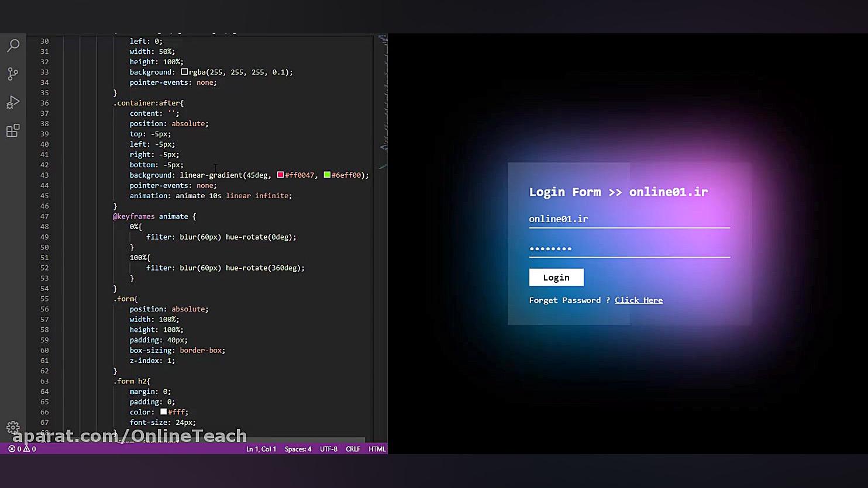Click the white #fff swatch on line 66

pos(163,412)
